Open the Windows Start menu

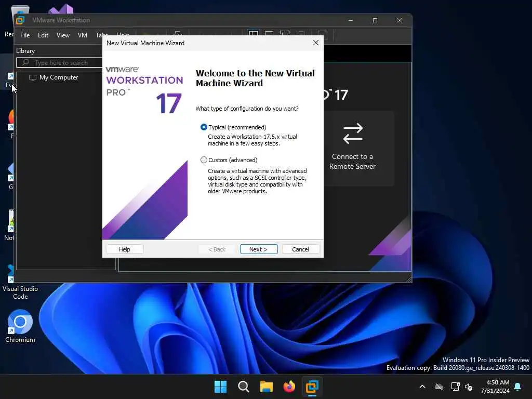tap(220, 387)
